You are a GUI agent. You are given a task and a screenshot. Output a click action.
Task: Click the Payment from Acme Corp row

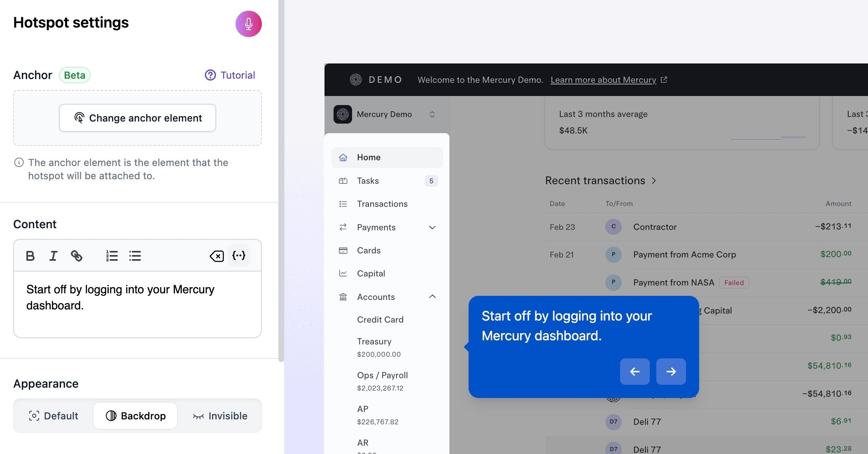coord(706,255)
